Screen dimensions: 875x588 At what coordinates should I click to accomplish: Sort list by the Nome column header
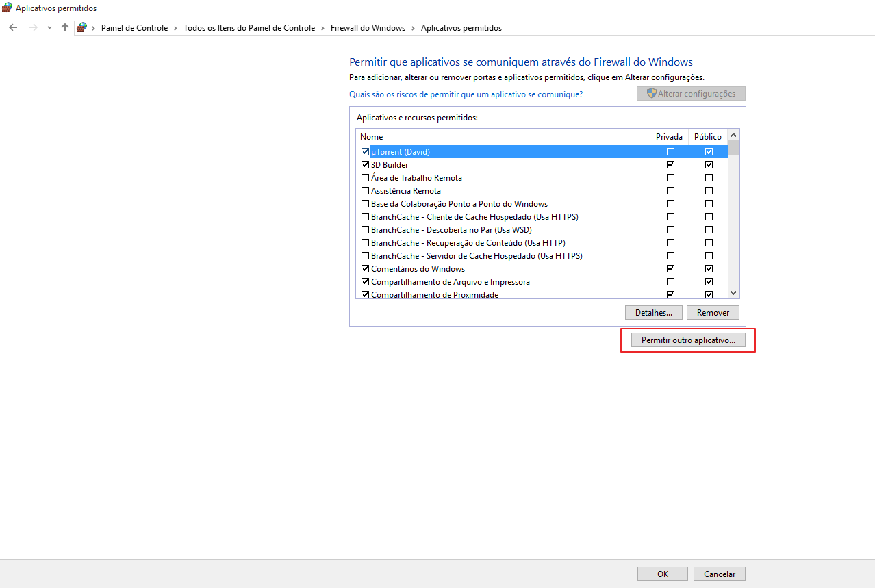tap(503, 137)
